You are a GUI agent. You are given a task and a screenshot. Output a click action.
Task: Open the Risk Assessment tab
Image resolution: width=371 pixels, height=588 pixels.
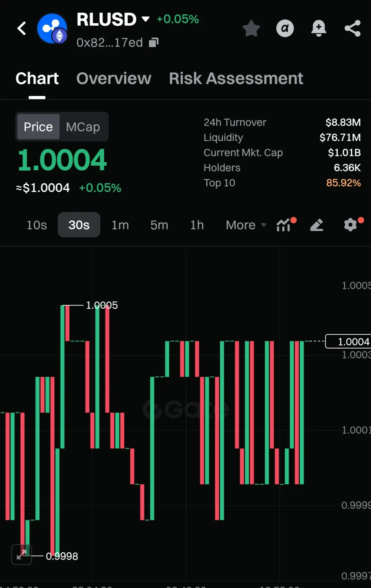236,78
